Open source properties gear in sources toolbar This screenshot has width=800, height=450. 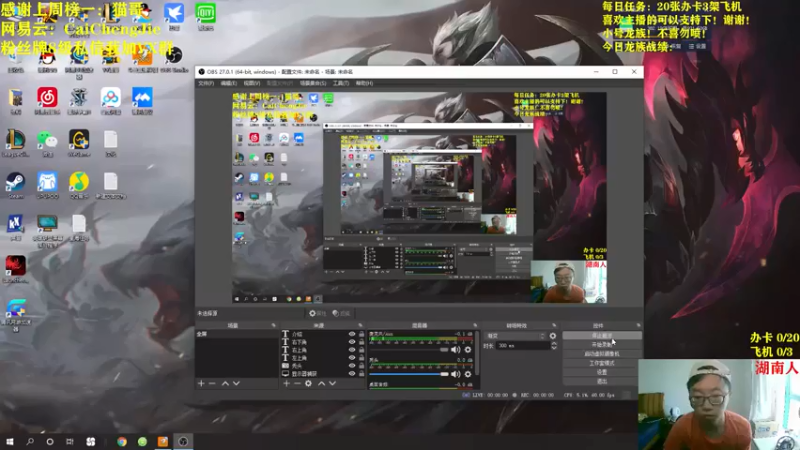[308, 383]
